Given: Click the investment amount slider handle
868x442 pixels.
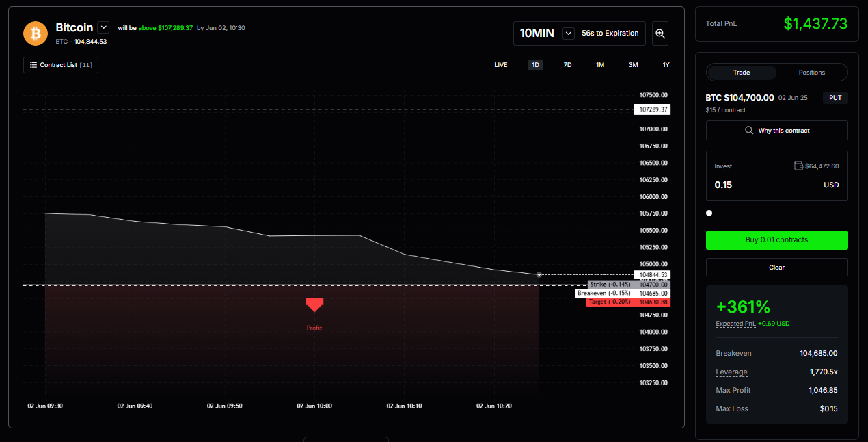Looking at the screenshot, I should [x=709, y=213].
